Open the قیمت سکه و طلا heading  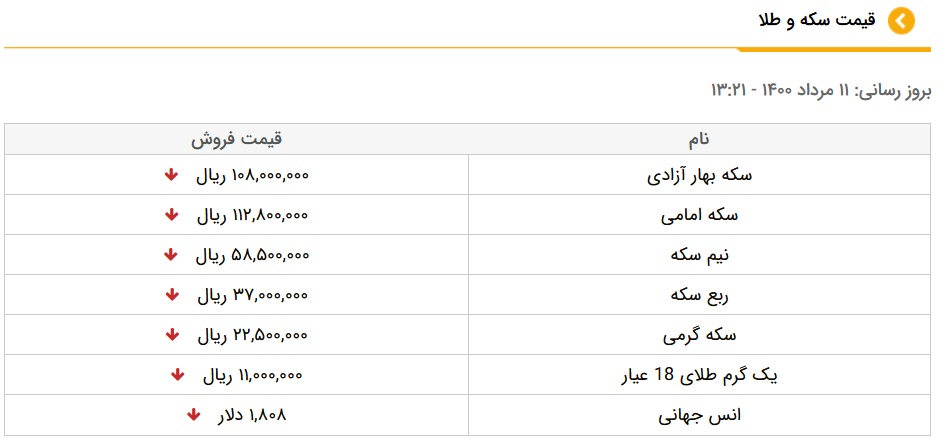coord(818,21)
